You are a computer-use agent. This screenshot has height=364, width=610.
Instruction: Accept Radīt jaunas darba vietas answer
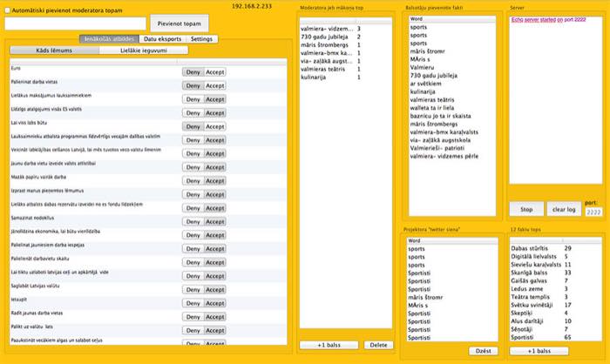pyautogui.click(x=214, y=317)
